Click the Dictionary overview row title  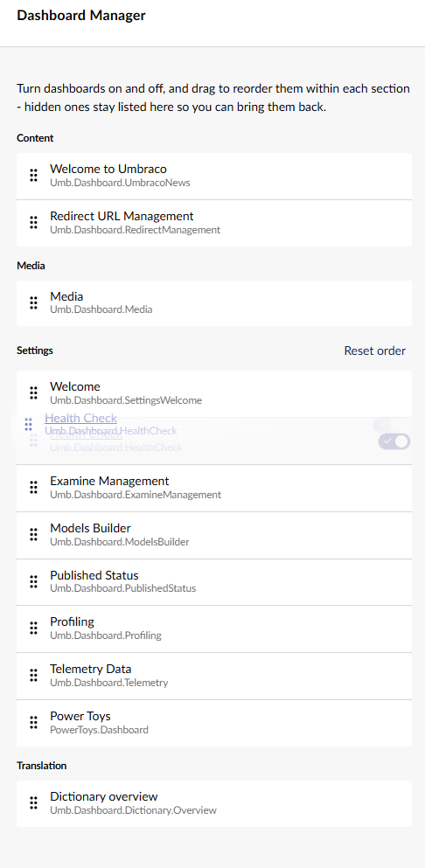click(103, 796)
